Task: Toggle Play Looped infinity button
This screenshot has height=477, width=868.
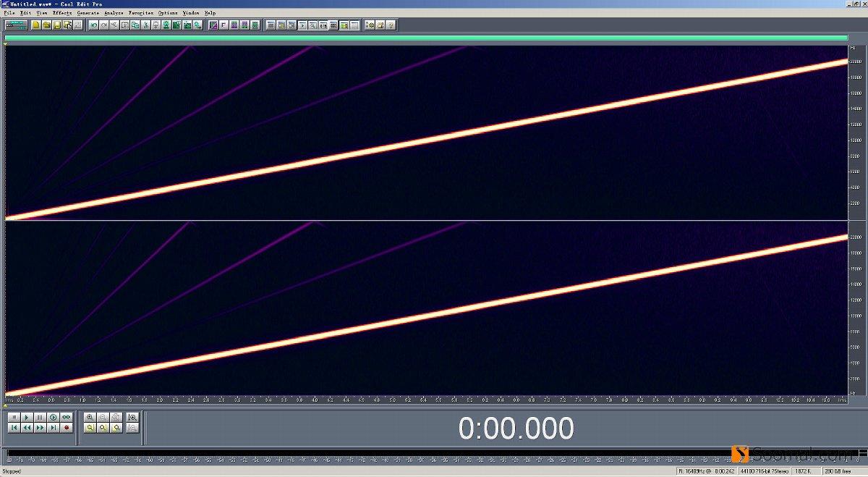Action: pyautogui.click(x=66, y=418)
